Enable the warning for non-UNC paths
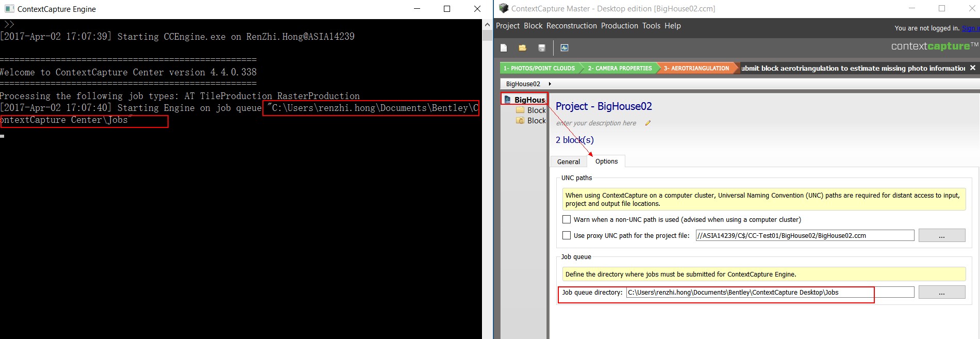 pos(567,219)
